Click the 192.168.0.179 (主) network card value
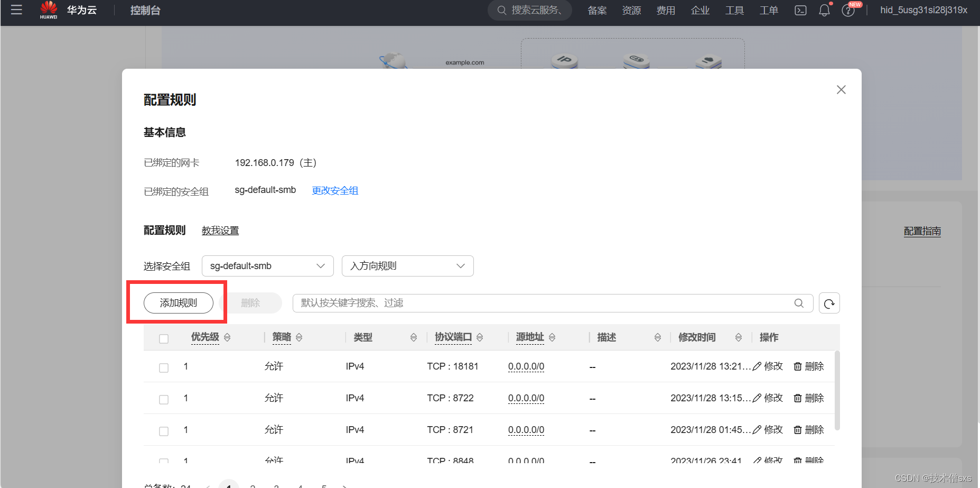 point(276,163)
